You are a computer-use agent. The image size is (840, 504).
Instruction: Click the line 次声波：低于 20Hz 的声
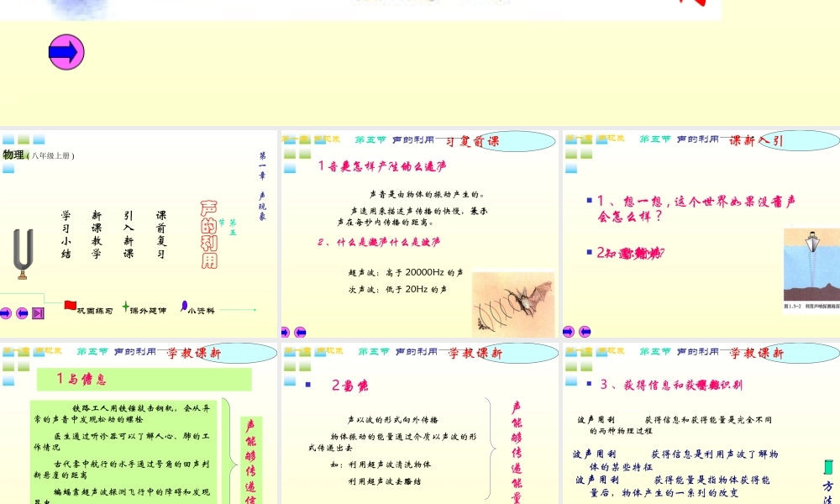pos(397,289)
